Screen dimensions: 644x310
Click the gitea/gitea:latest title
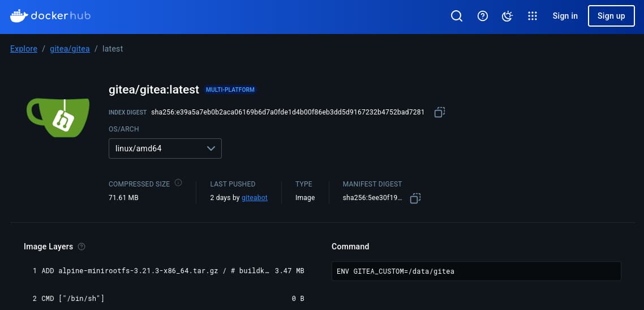[154, 90]
